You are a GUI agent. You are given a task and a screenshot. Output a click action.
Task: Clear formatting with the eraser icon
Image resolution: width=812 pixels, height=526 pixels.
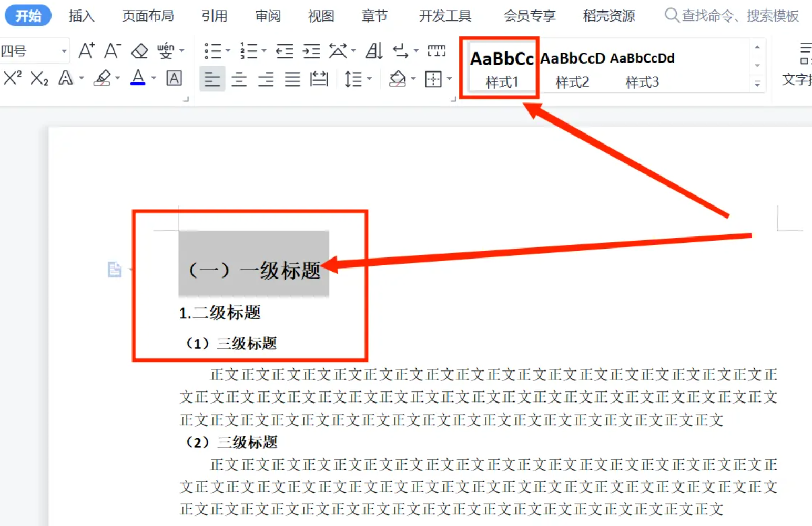point(139,51)
